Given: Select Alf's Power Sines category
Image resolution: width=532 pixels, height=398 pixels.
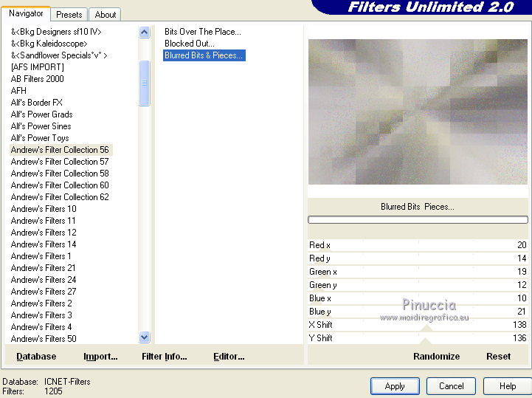Looking at the screenshot, I should pos(41,126).
